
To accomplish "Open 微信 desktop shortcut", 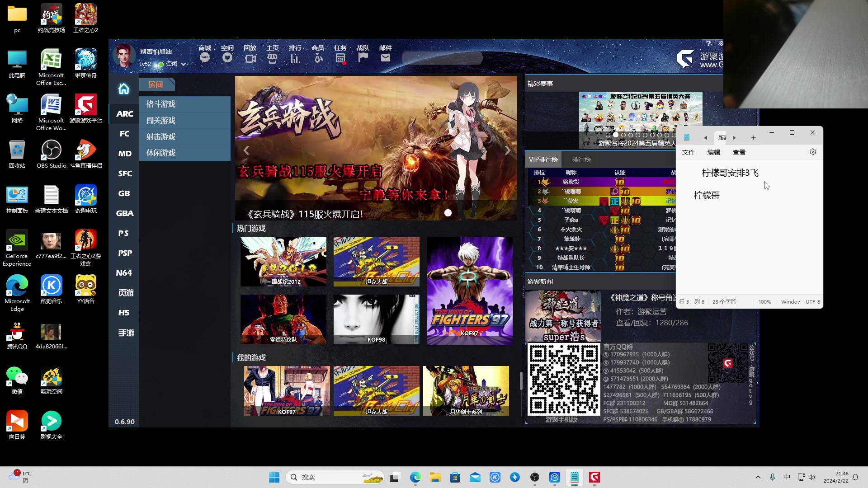I will 17,380.
